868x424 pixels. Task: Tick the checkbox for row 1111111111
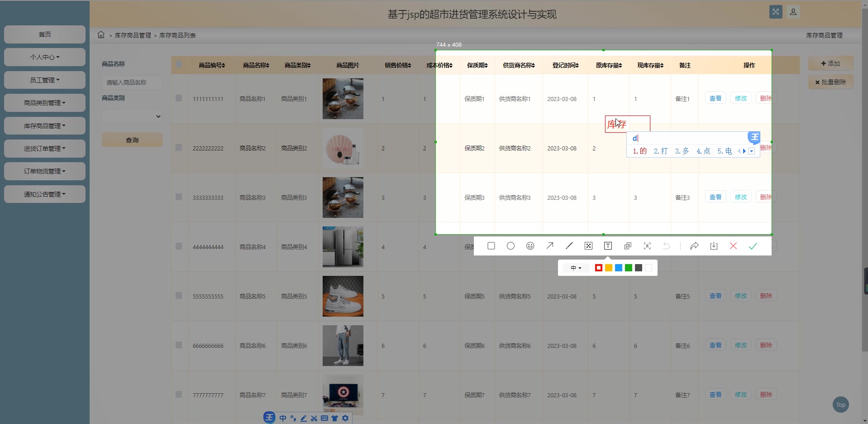coord(179,98)
